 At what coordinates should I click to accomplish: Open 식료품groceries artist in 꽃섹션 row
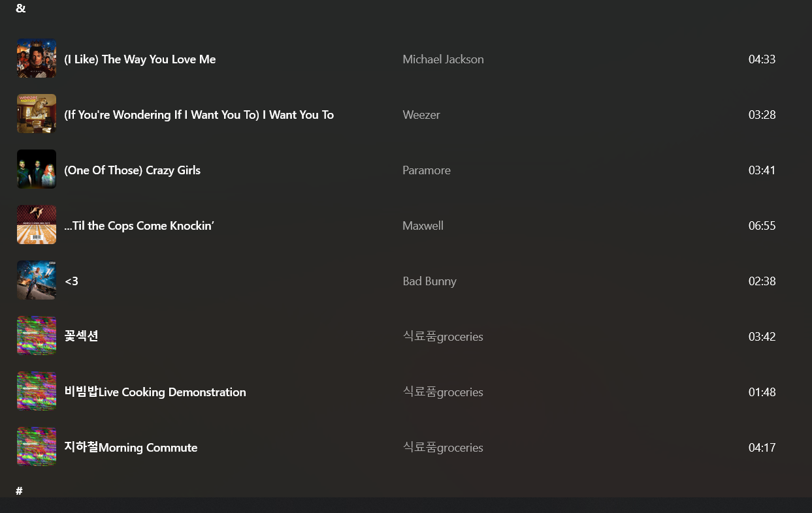[443, 337]
